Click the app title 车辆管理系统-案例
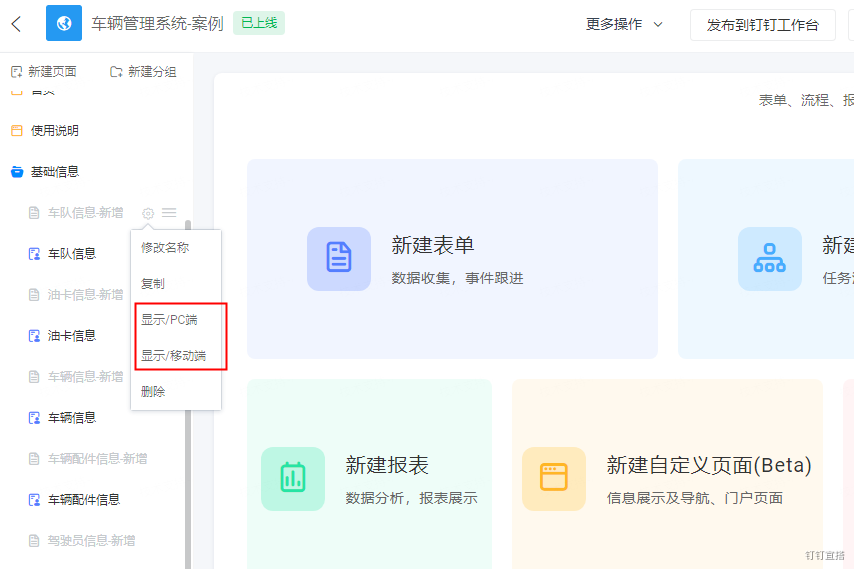The width and height of the screenshot is (854, 569). [157, 24]
